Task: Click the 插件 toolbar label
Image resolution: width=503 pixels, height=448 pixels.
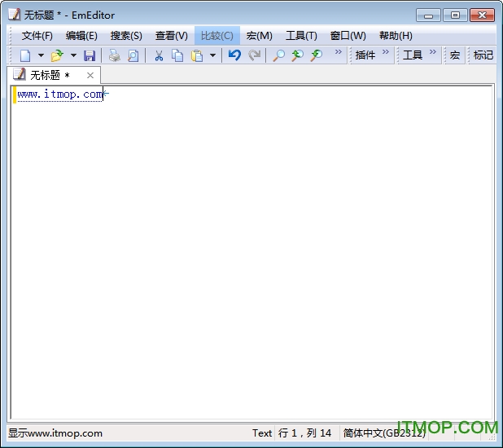Action: click(365, 55)
